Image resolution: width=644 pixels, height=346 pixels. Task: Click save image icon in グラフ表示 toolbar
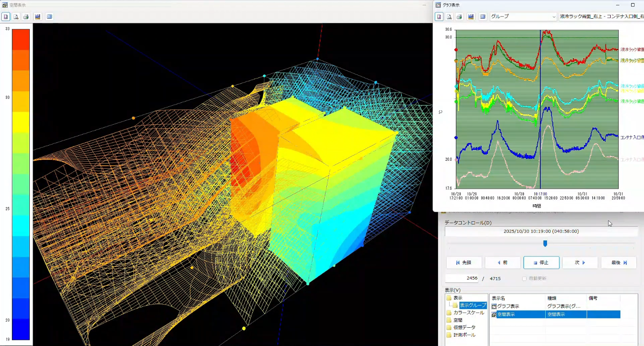coord(471,16)
